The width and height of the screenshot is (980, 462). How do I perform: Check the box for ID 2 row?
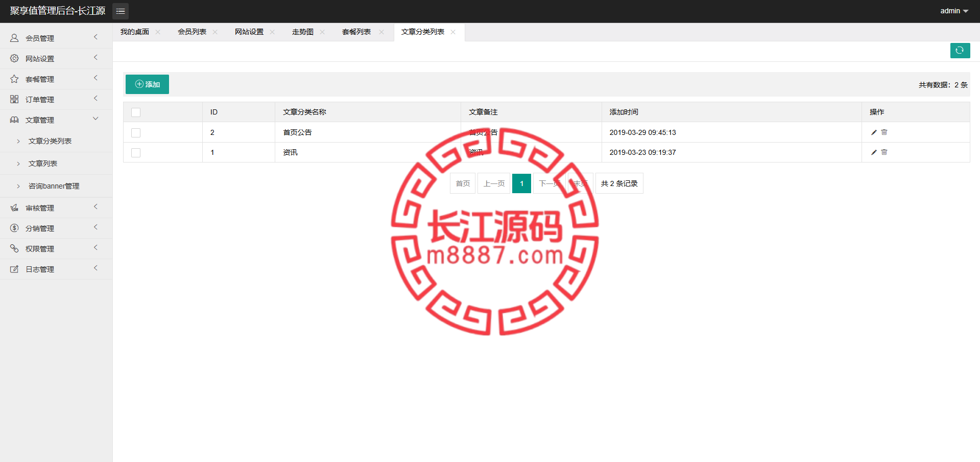pos(136,133)
